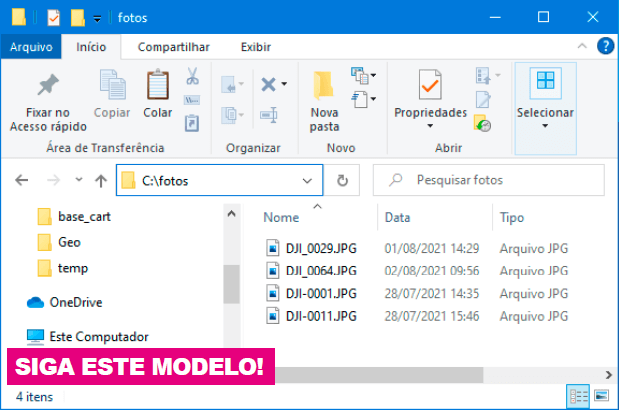Click the blue Help question mark icon
Screen dimensions: 619x410
[605, 46]
